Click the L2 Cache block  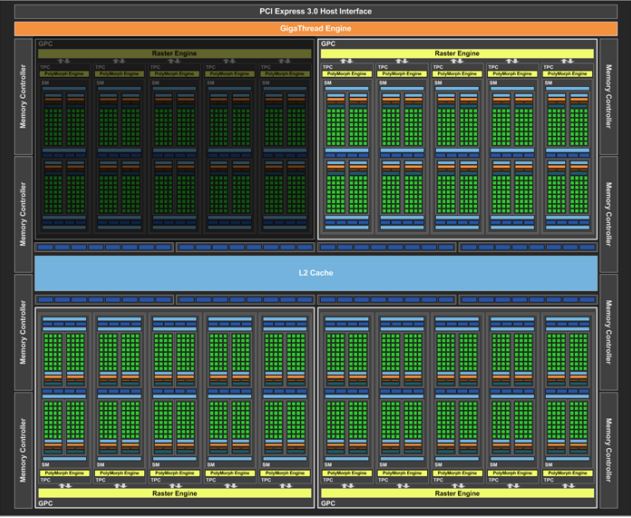coord(316,273)
